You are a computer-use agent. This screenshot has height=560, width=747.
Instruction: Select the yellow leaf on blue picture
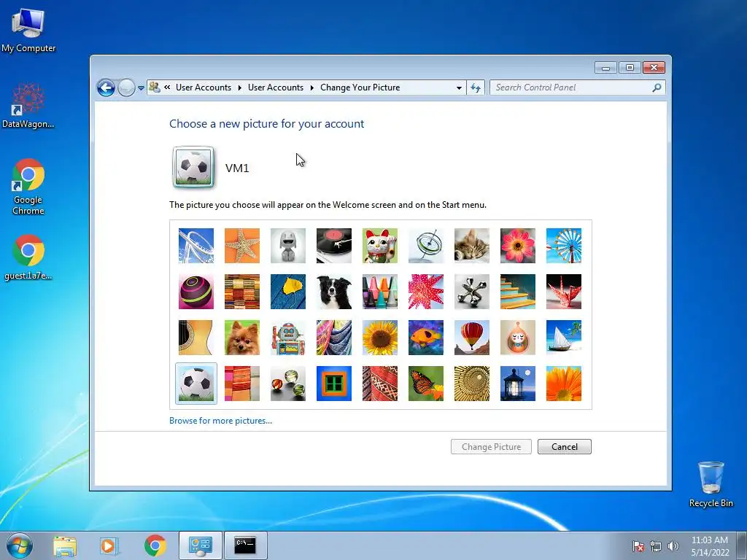pyautogui.click(x=288, y=292)
